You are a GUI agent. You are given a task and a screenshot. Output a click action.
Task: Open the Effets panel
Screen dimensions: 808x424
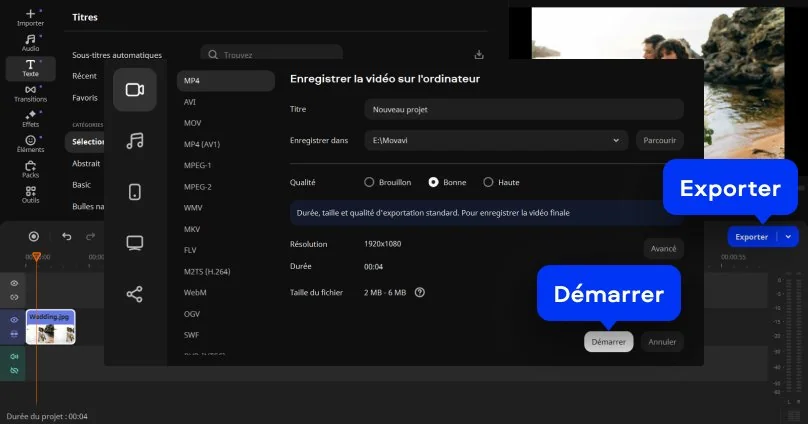[x=30, y=119]
